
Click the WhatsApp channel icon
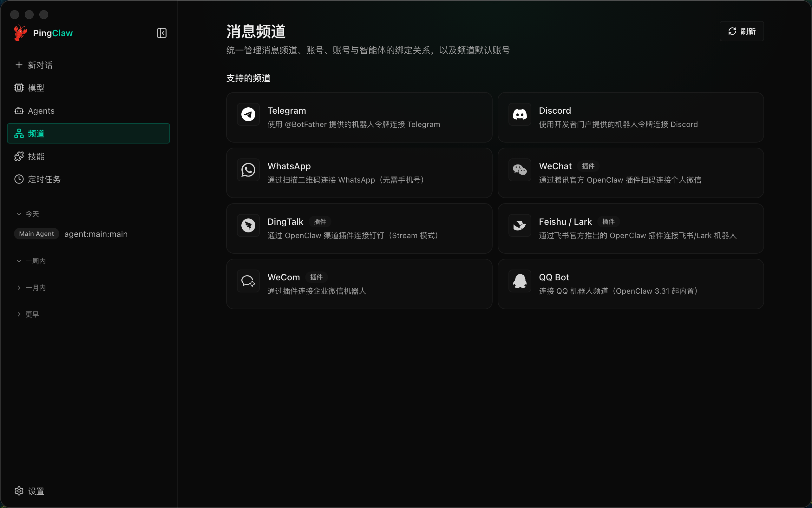tap(248, 170)
